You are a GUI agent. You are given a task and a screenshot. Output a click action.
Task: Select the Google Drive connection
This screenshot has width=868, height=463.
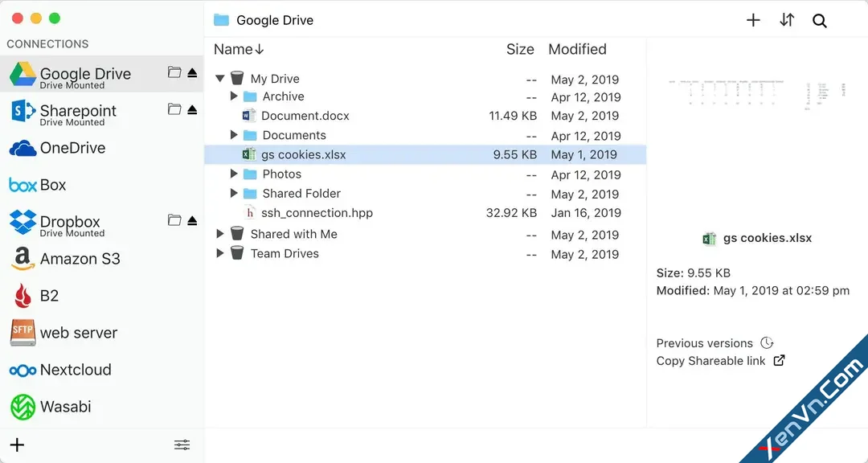pyautogui.click(x=102, y=74)
